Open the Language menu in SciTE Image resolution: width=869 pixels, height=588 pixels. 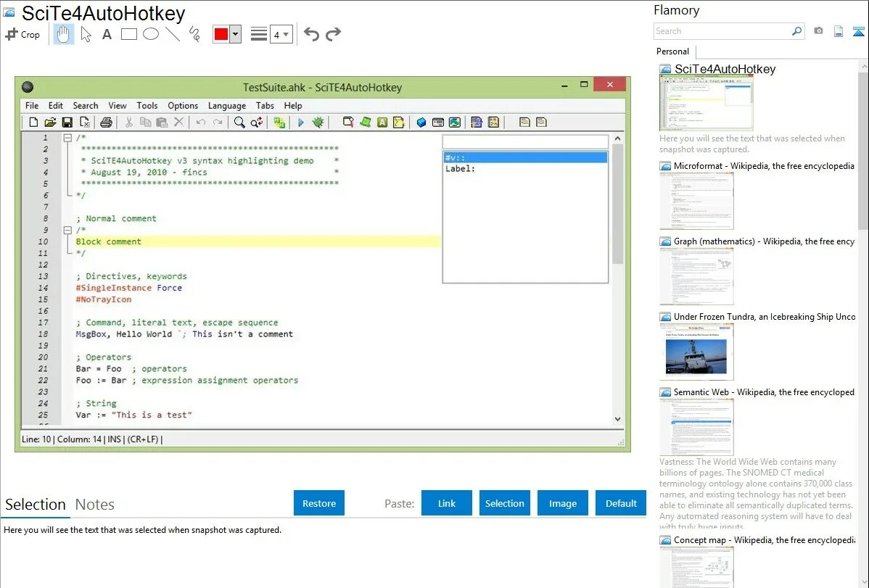point(226,105)
